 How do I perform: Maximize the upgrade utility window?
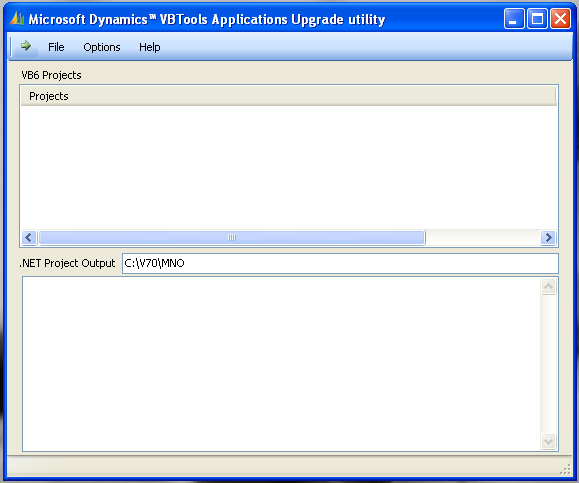point(537,18)
